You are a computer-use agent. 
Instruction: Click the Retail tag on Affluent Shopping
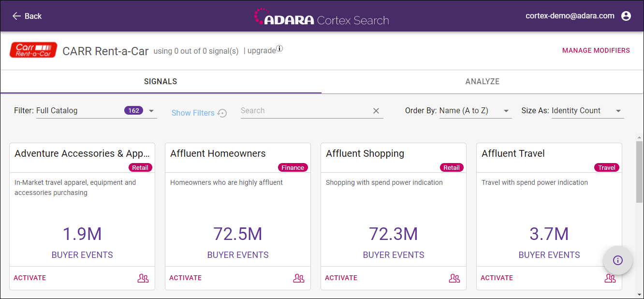coord(452,167)
